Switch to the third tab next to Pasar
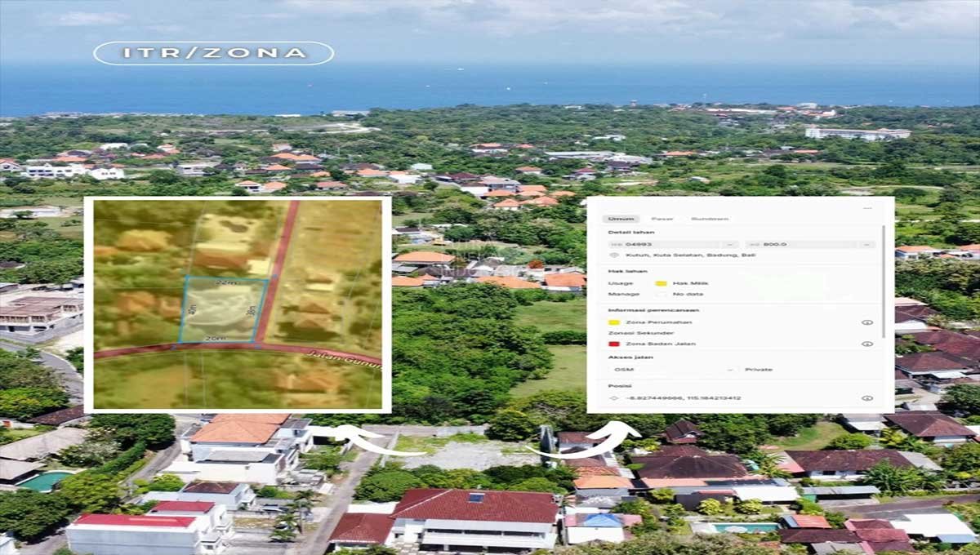980x555 pixels. (x=710, y=219)
